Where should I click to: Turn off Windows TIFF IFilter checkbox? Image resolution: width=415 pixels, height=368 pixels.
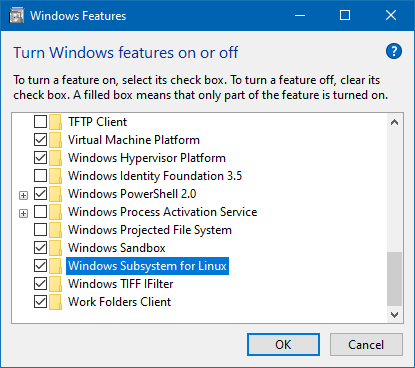(40, 284)
